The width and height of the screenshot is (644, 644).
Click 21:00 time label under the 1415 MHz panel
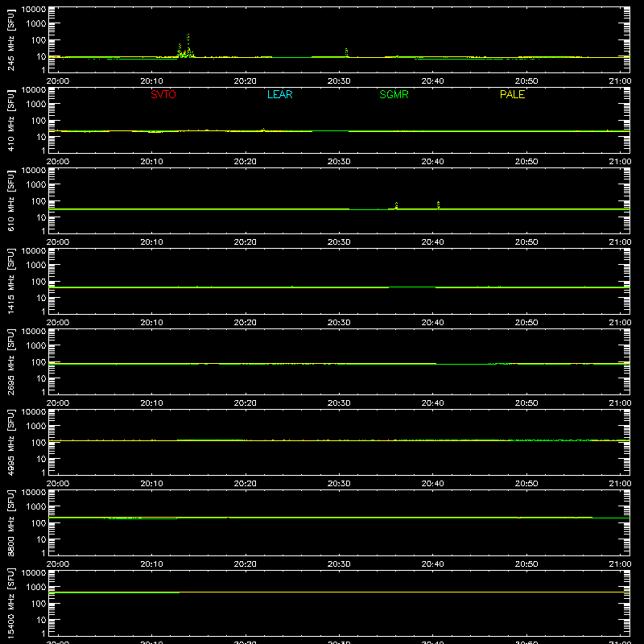tap(620, 323)
